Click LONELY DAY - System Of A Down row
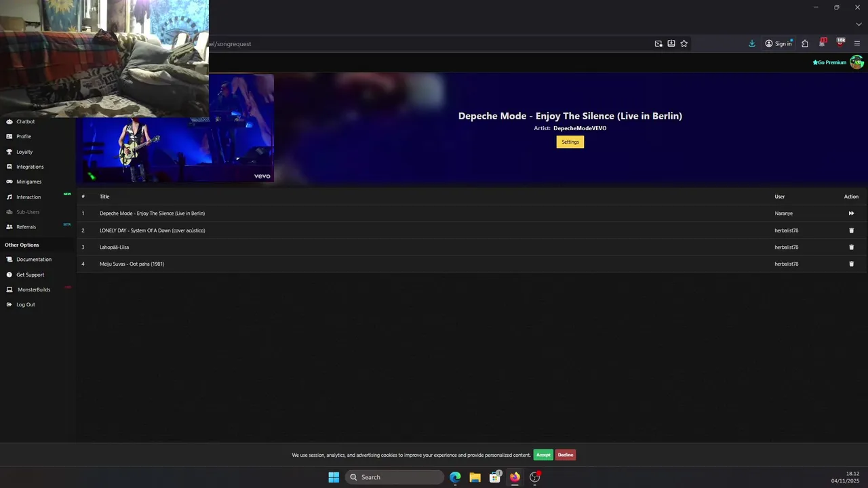This screenshot has width=868, height=488. tap(471, 230)
